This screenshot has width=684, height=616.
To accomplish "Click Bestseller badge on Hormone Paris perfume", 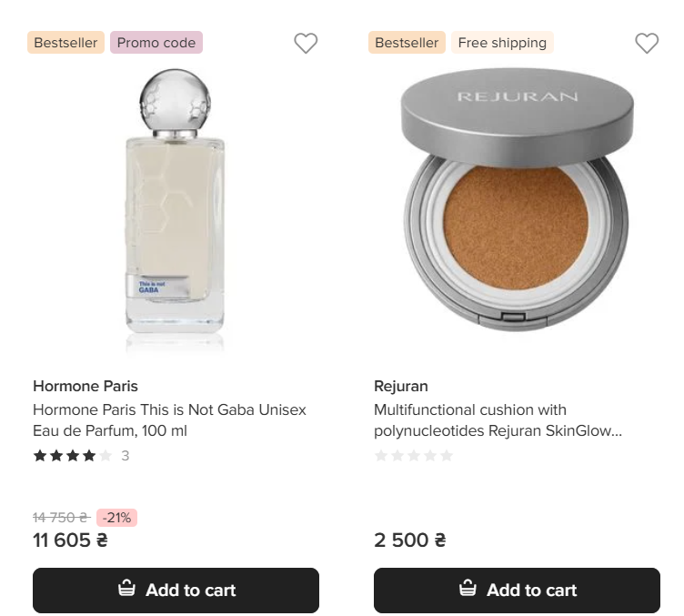I will tap(65, 43).
